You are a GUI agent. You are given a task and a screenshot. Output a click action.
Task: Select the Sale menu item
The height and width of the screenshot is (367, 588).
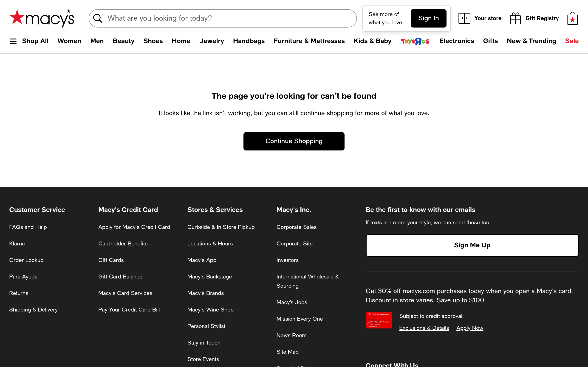point(571,41)
